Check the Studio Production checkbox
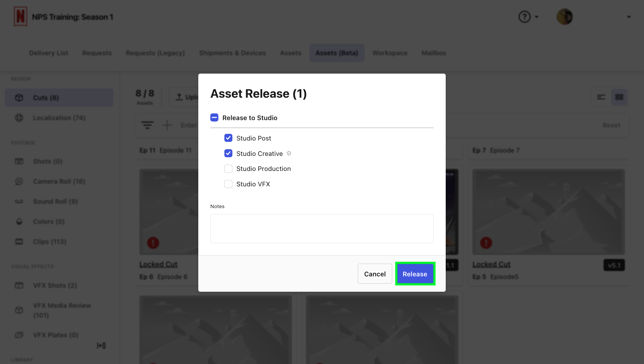 click(228, 169)
